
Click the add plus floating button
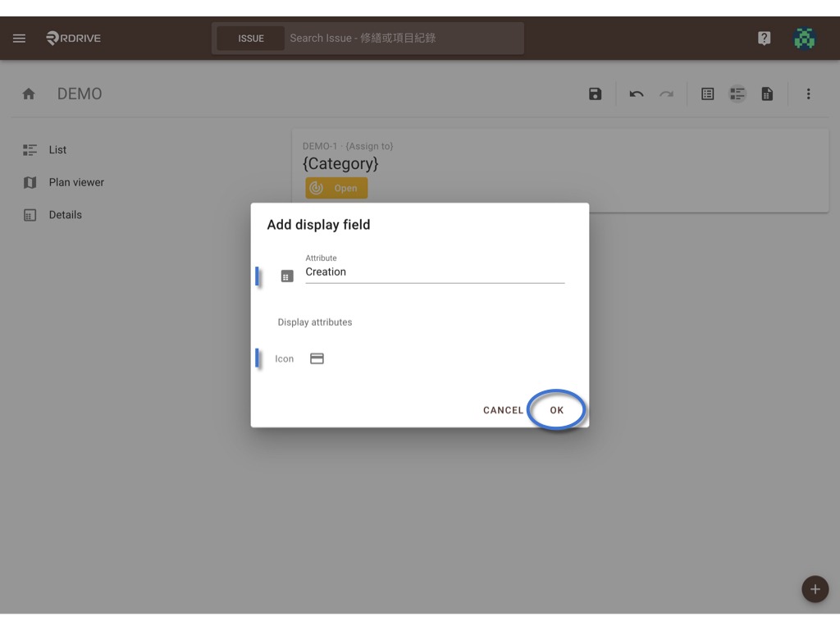tap(815, 589)
